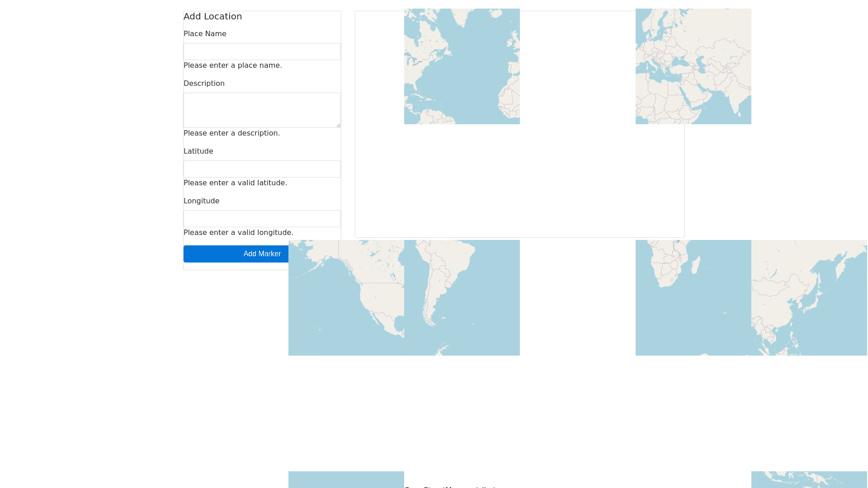Click the Indonesia tile at bottom right
Screen dimensions: 868x488
pos(809,480)
